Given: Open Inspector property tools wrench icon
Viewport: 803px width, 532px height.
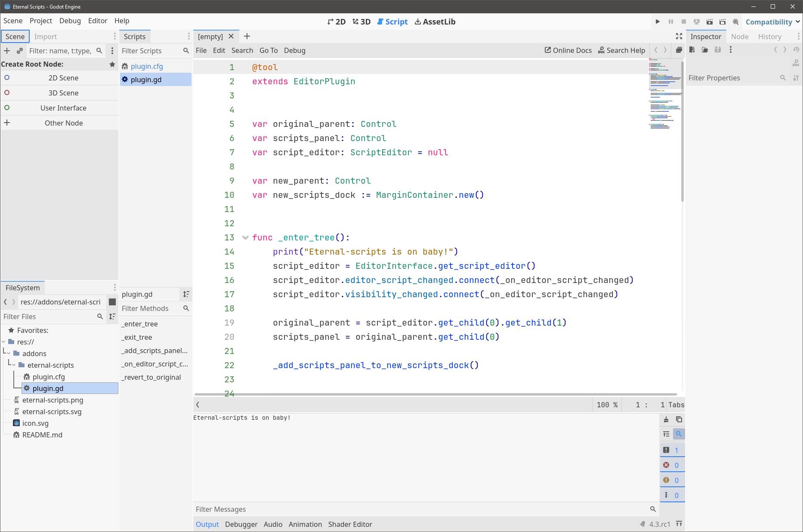Looking at the screenshot, I should click(796, 78).
